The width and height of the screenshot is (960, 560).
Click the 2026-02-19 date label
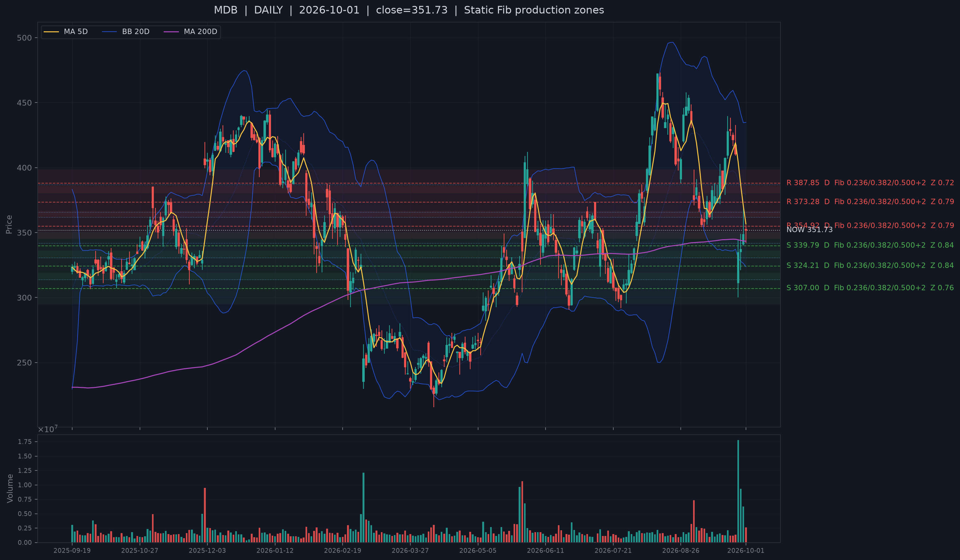[343, 551]
